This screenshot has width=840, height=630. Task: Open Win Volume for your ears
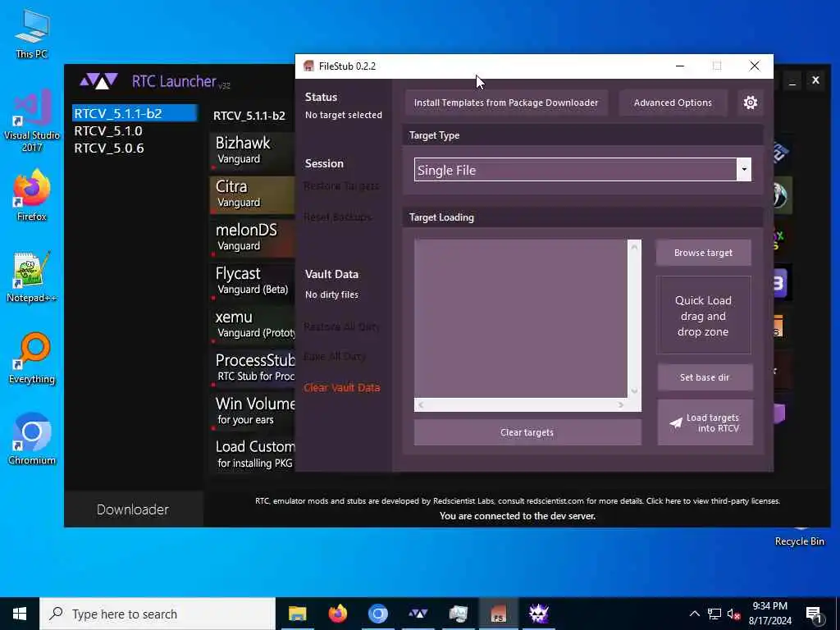pyautogui.click(x=253, y=412)
